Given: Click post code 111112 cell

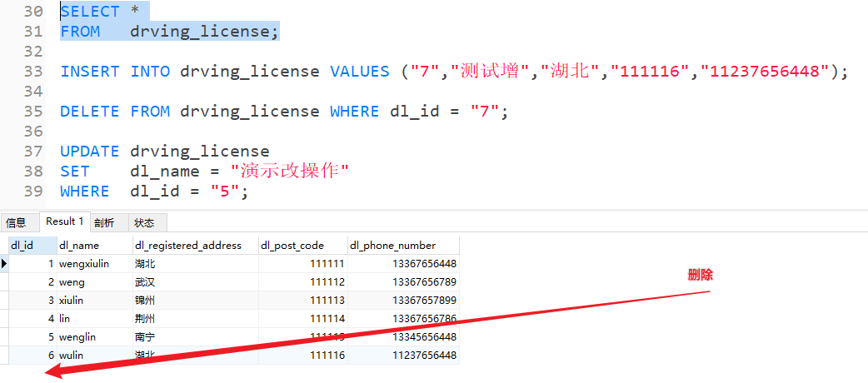Looking at the screenshot, I should tap(303, 282).
